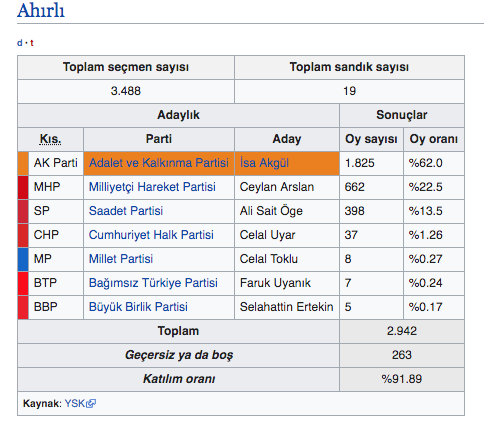This screenshot has height=435, width=484.
Task: Click the turnout value %91.89
Action: point(402,379)
